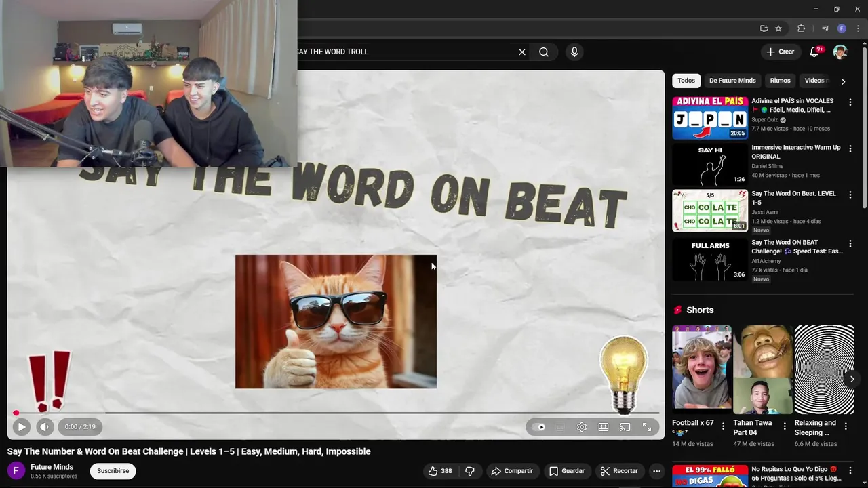Open the Future Minds channel avatar
Image resolution: width=868 pixels, height=488 pixels.
[x=16, y=471]
